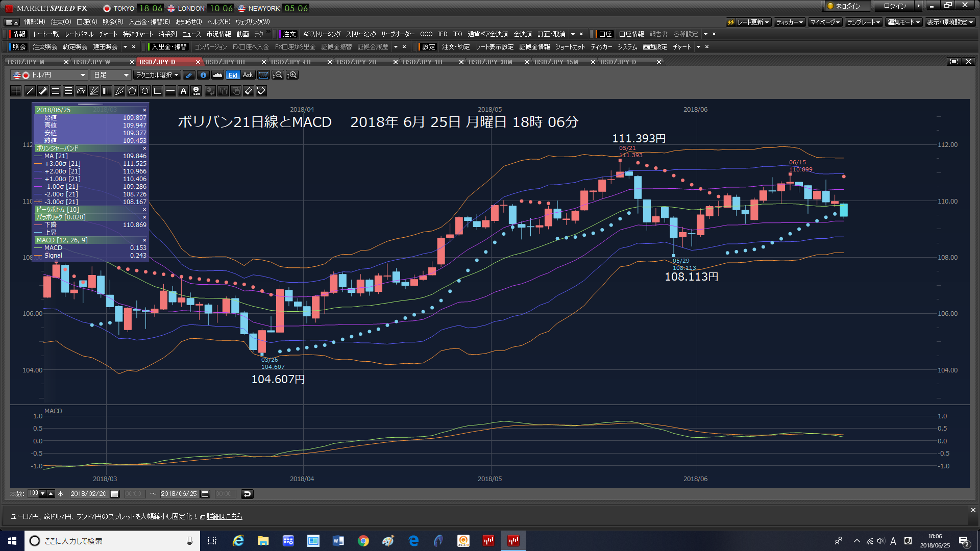Click the mountain chart style icon
This screenshot has width=980, height=551.
pos(217,75)
